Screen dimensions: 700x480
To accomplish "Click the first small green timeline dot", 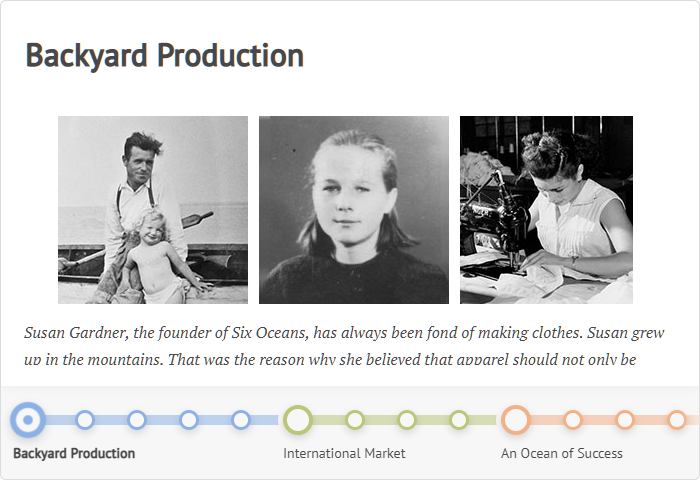I will pyautogui.click(x=355, y=420).
